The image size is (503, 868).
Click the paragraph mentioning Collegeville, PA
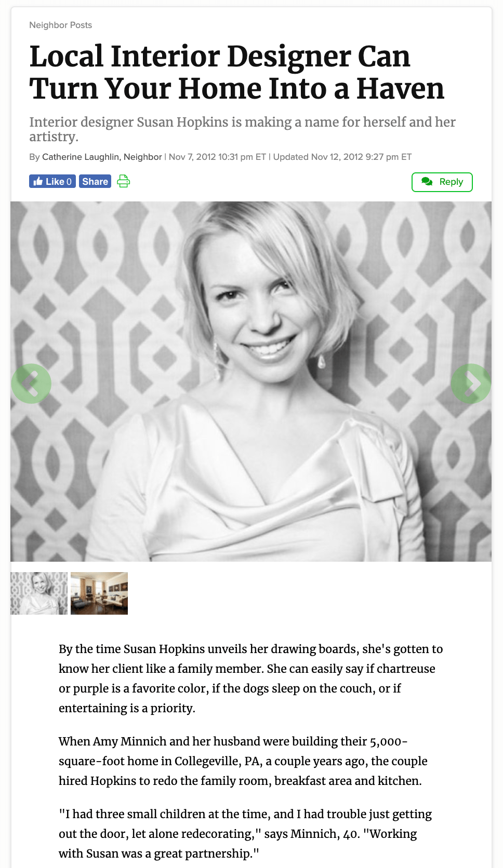[243, 761]
